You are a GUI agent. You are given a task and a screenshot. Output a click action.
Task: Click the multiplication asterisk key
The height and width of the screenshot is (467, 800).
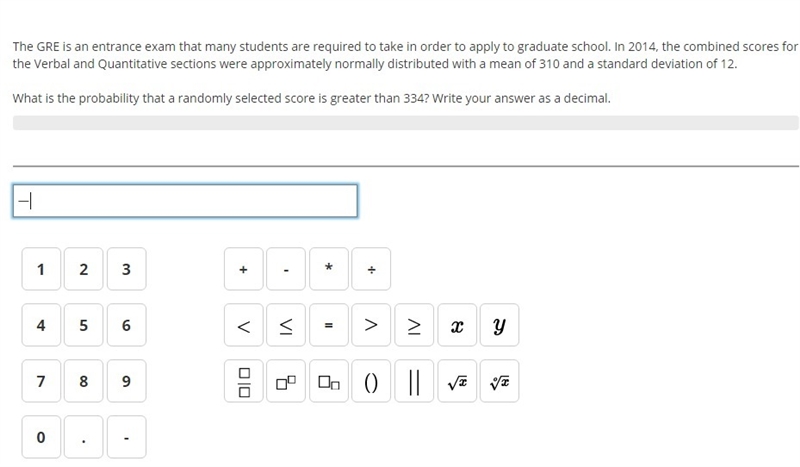pos(329,269)
